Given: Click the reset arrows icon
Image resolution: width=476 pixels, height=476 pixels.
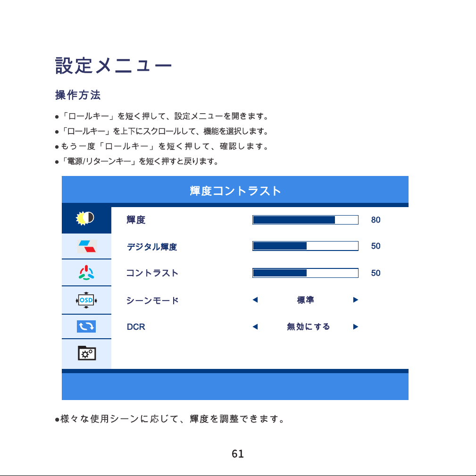Looking at the screenshot, I should click(x=86, y=326).
